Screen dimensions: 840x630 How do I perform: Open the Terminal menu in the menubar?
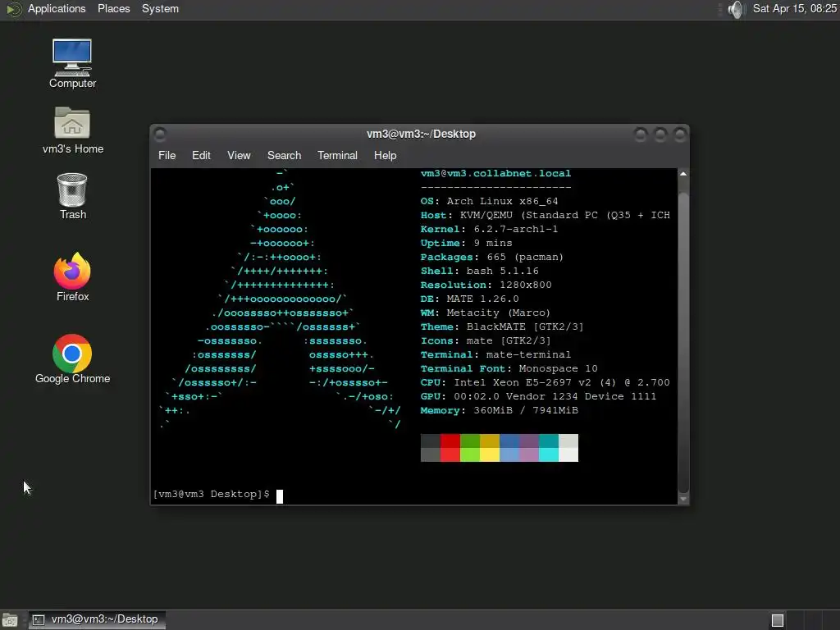tap(337, 155)
